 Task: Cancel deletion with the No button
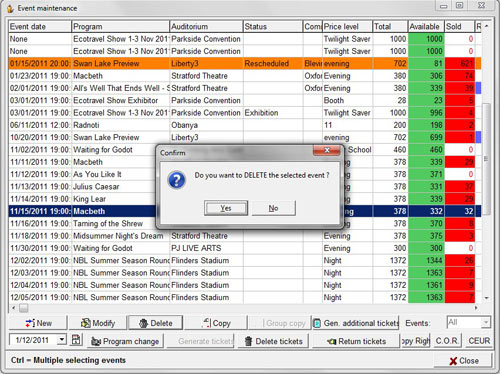273,208
